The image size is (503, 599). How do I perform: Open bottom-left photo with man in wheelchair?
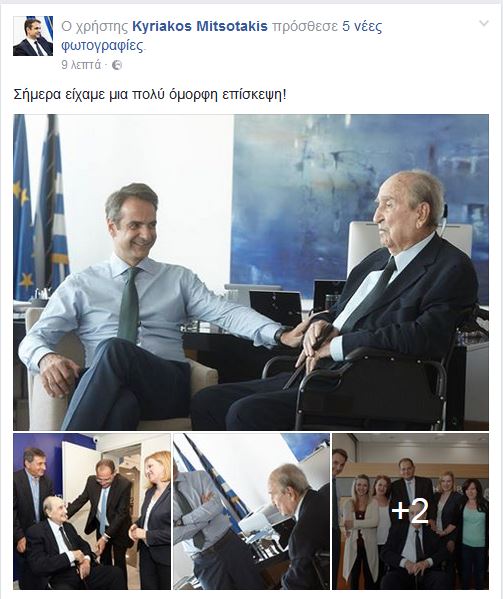click(x=92, y=511)
